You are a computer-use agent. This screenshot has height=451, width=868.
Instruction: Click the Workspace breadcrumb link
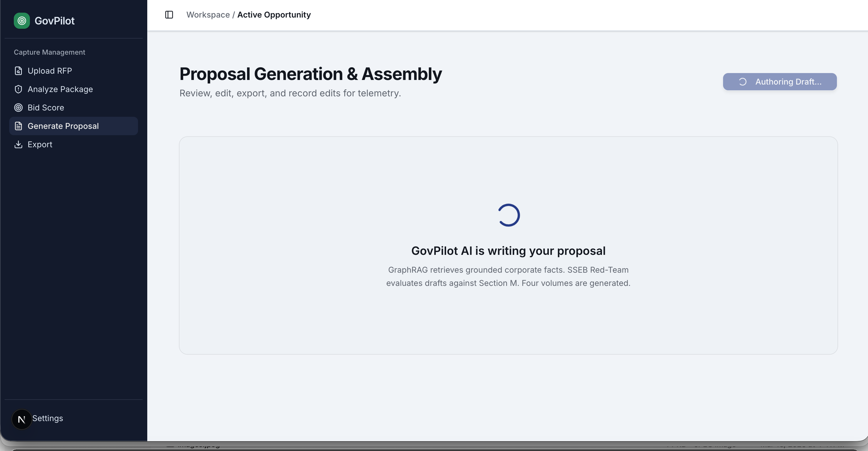pos(208,15)
